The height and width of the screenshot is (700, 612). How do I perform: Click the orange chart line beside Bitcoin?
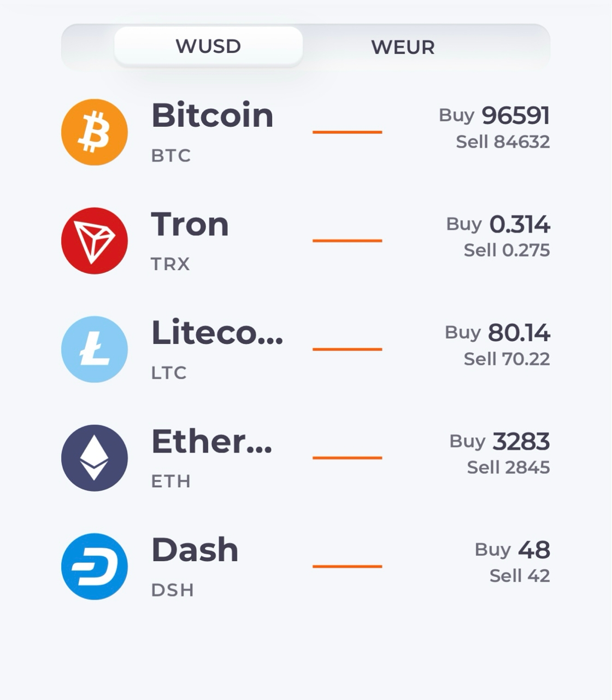[x=348, y=131]
